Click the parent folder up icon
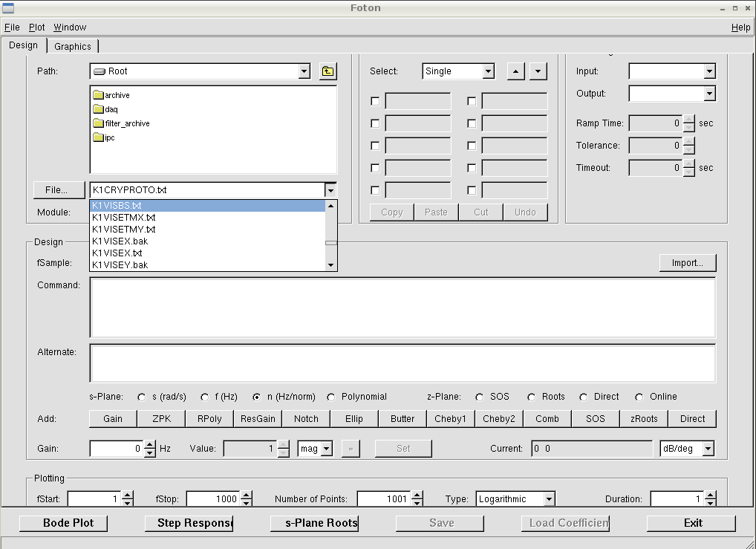Screen dimensions: 756x549 point(328,71)
